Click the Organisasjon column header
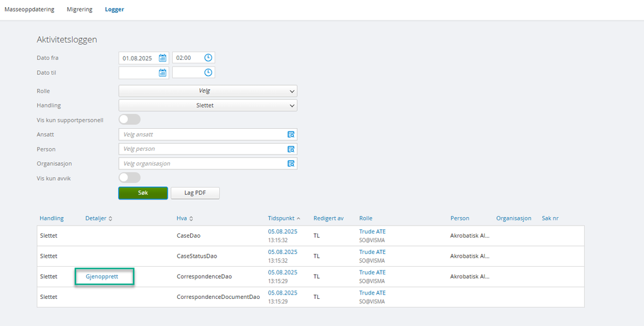This screenshot has height=326, width=644. (514, 218)
